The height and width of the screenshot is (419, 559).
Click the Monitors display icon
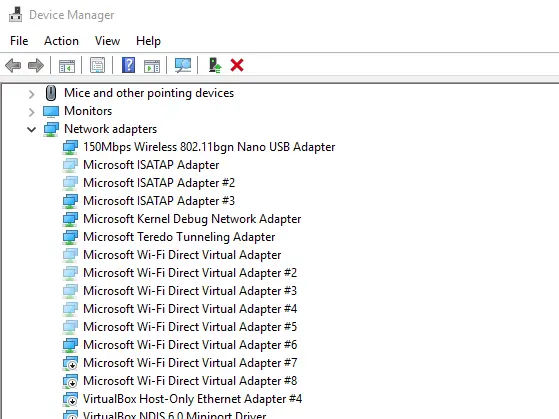click(x=51, y=111)
